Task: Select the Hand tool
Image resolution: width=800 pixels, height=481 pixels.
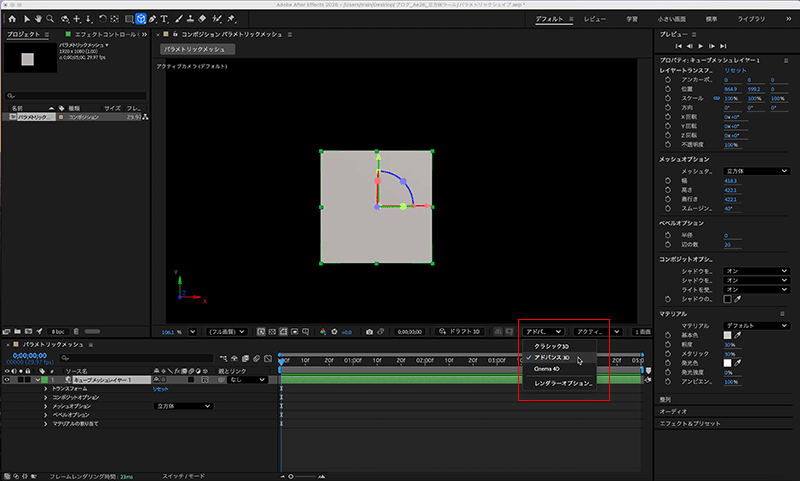Action: 39,18
